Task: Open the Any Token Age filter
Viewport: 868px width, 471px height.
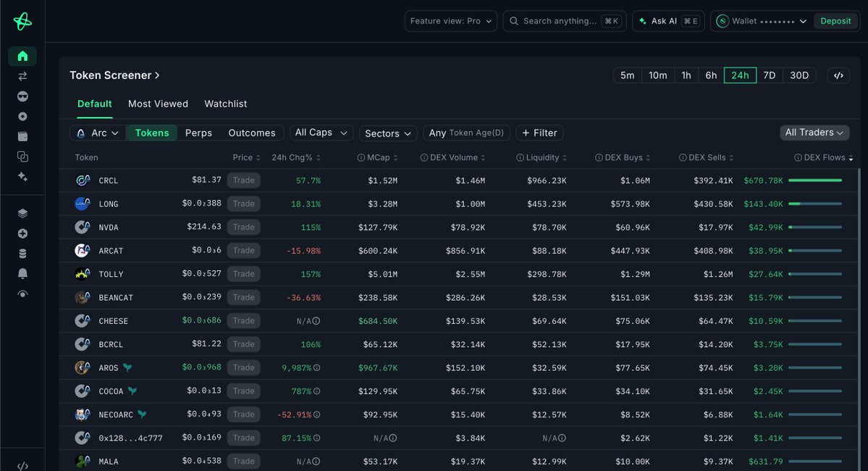Action: (x=466, y=133)
